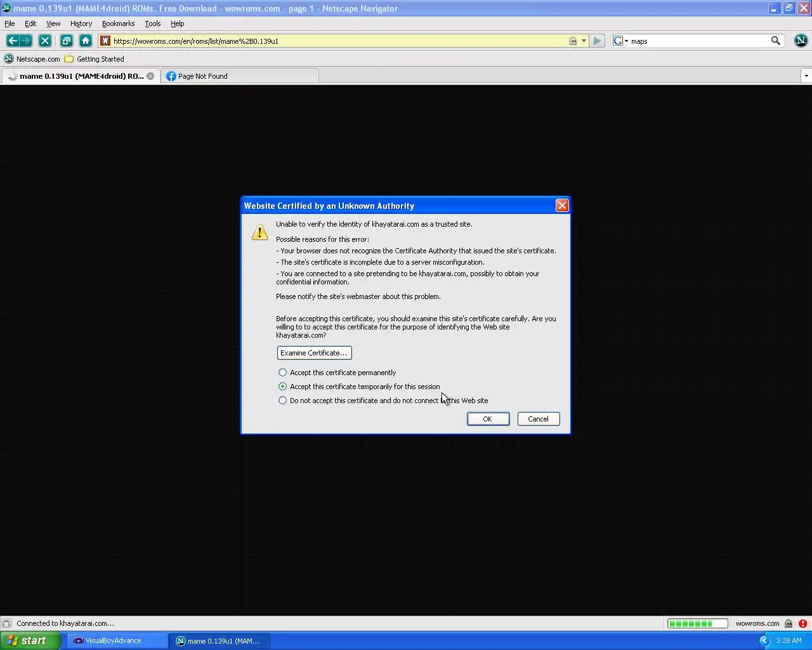
Task: Go forward with the Forward arrow
Action: (26, 41)
